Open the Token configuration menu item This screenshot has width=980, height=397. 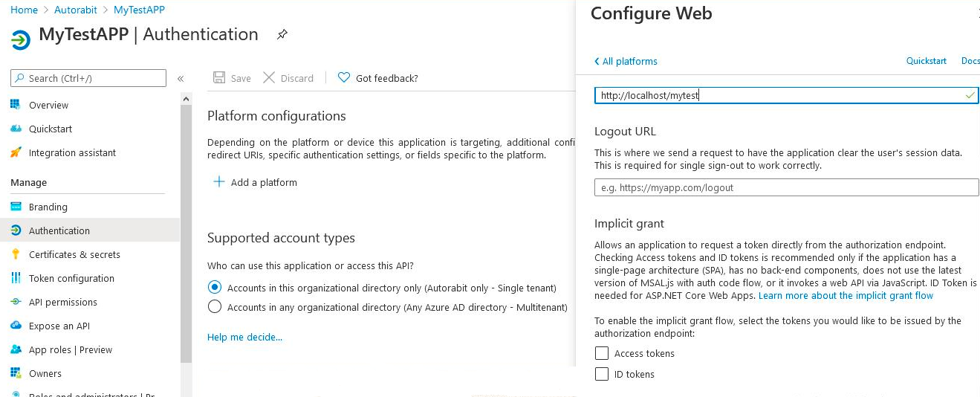tap(71, 278)
